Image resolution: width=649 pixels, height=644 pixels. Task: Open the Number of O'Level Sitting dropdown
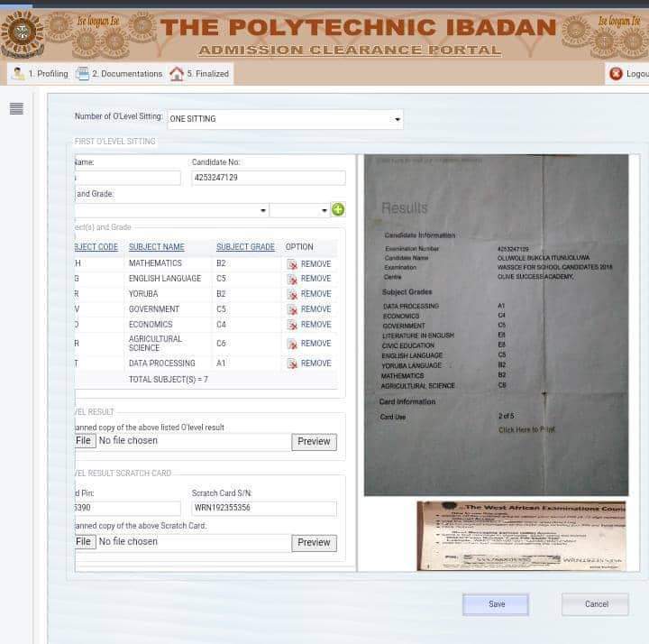[285, 119]
